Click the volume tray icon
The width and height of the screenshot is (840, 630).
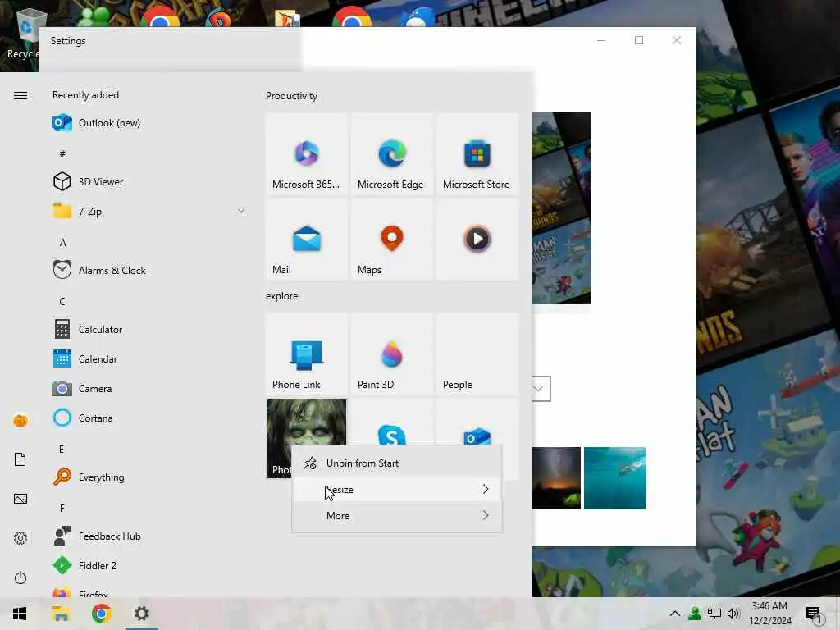(733, 614)
